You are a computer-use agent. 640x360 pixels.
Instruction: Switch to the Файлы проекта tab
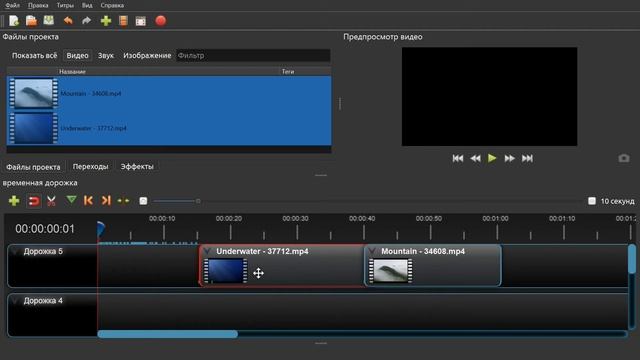point(33,167)
